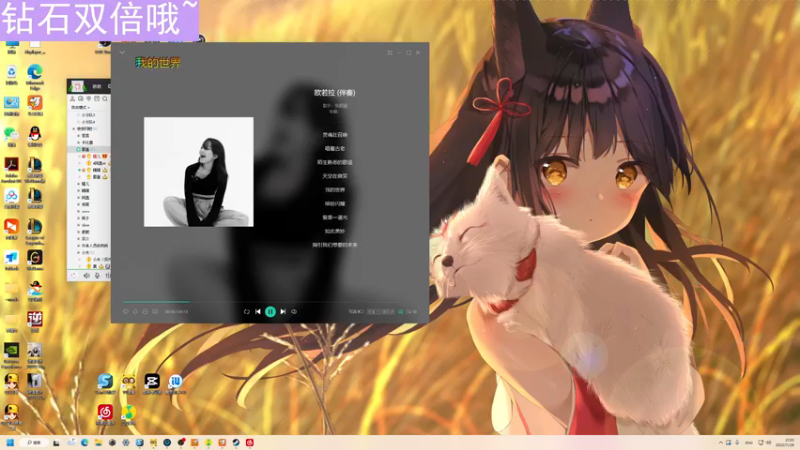800x450 pixels.
Task: Show hidden system tray icons
Action: click(x=720, y=442)
